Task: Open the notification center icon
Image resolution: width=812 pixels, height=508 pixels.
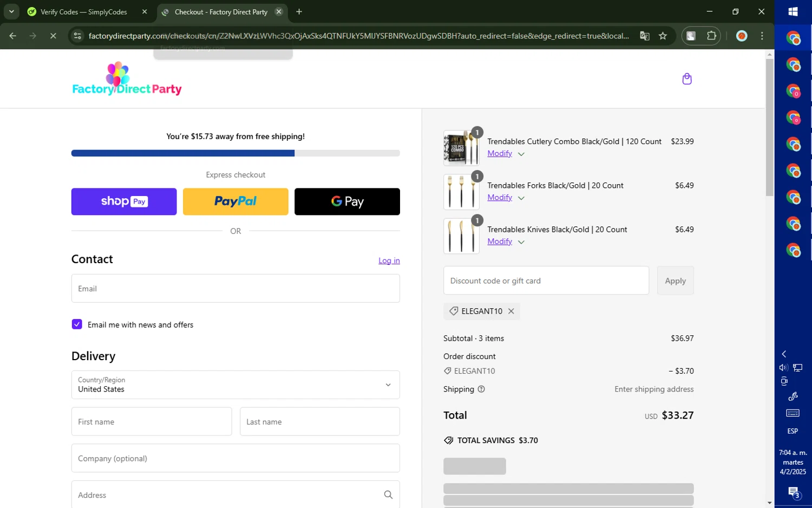Action: tap(793, 492)
